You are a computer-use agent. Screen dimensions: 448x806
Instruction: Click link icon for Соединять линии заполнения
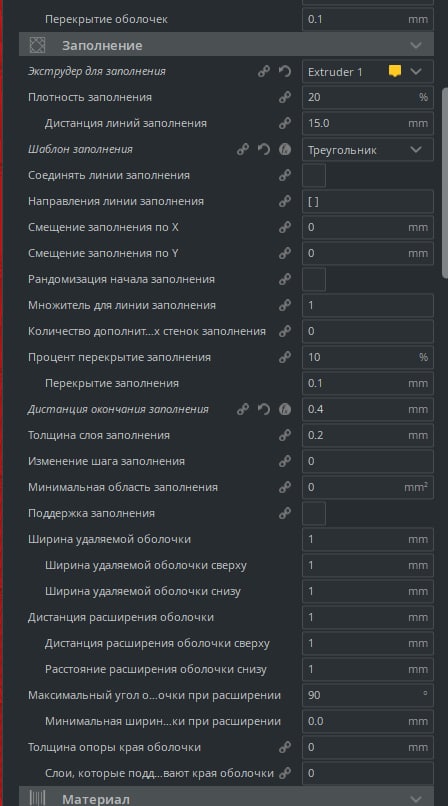(285, 175)
